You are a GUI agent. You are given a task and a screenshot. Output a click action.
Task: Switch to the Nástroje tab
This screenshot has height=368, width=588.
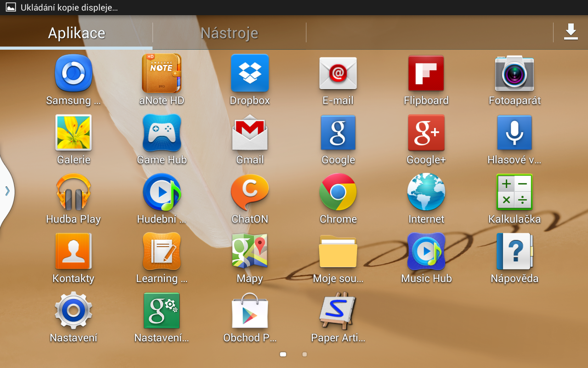(x=229, y=33)
